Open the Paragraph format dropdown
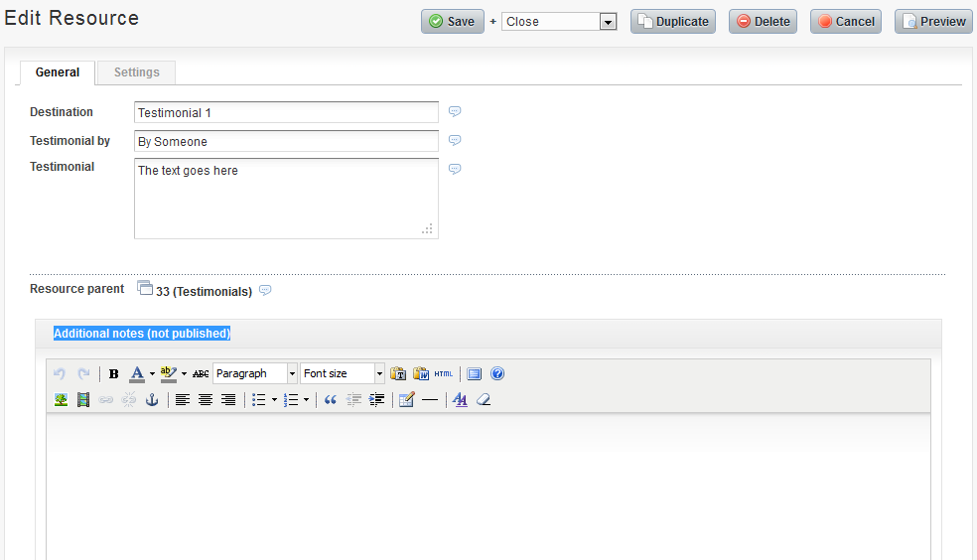Image resolution: width=977 pixels, height=560 pixels. (x=292, y=374)
